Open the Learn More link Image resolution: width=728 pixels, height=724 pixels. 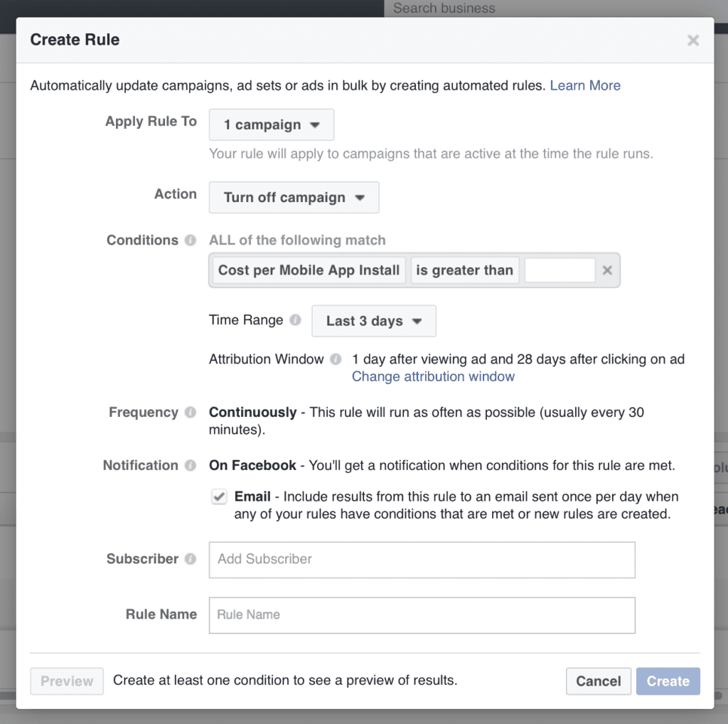(x=585, y=85)
